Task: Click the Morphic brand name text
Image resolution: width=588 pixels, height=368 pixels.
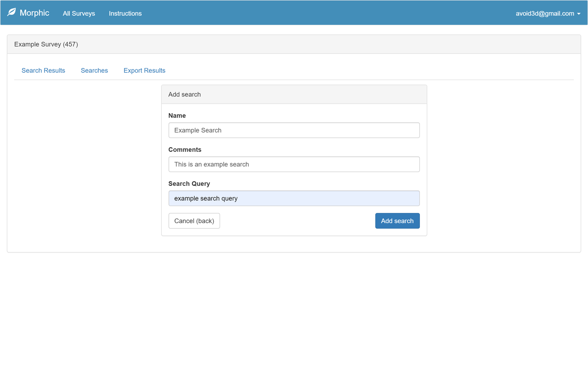Action: click(34, 13)
